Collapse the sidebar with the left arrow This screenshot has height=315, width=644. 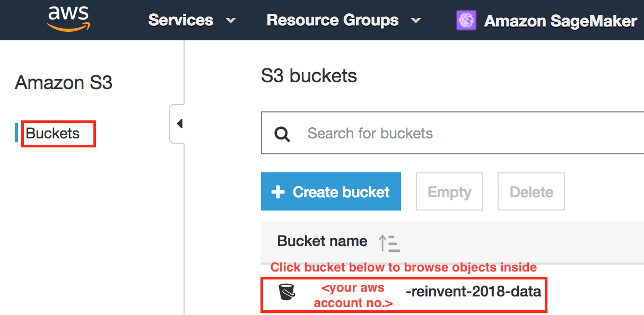point(179,124)
